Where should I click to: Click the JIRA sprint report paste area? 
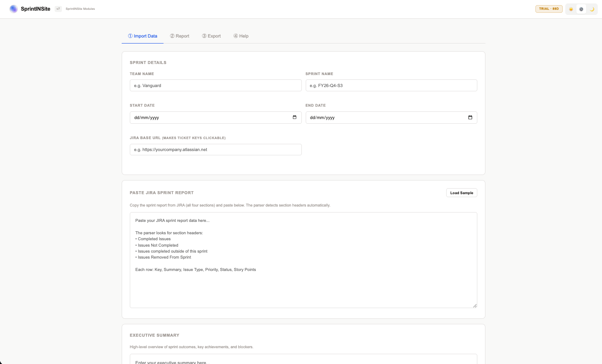304,260
